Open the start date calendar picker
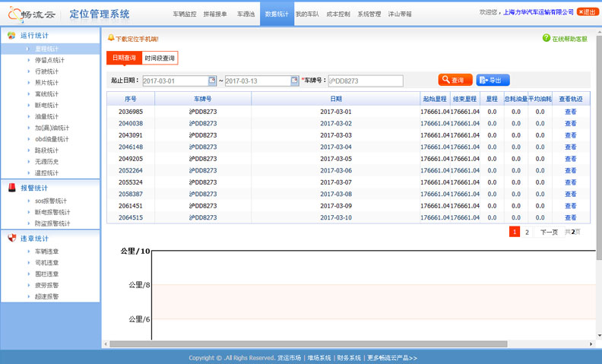Screen dimensions: 602x364 (212, 81)
